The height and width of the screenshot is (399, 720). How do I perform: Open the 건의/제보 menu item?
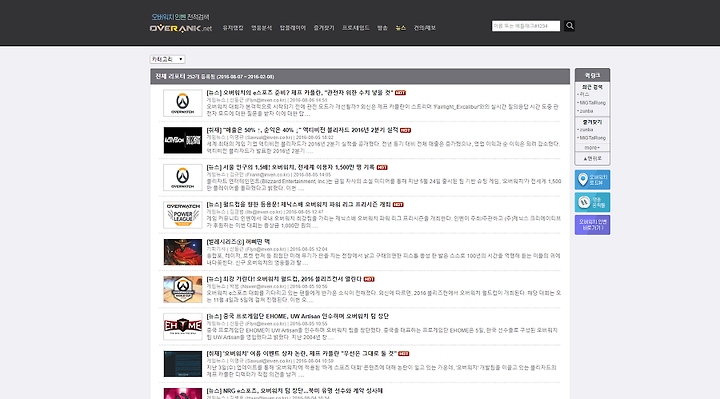click(x=425, y=28)
